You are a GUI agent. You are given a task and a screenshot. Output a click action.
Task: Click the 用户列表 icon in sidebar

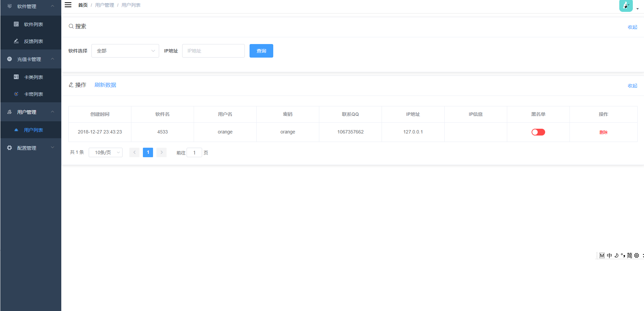click(16, 130)
